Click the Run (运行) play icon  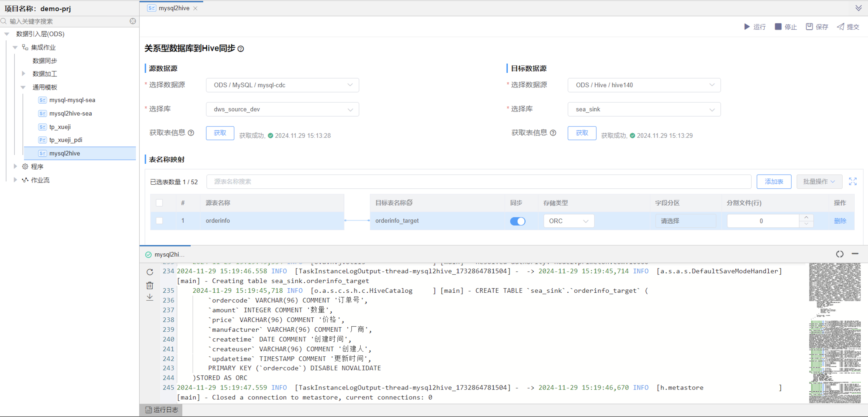tap(747, 27)
